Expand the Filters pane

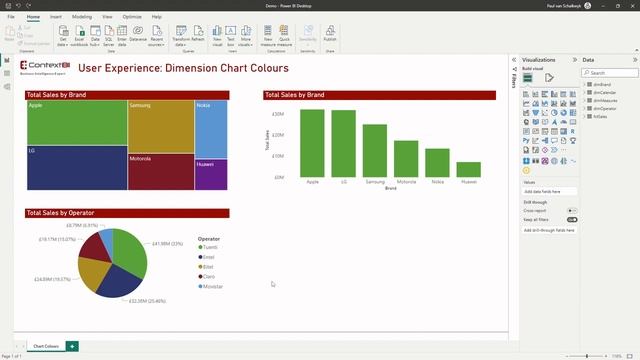coord(514,60)
